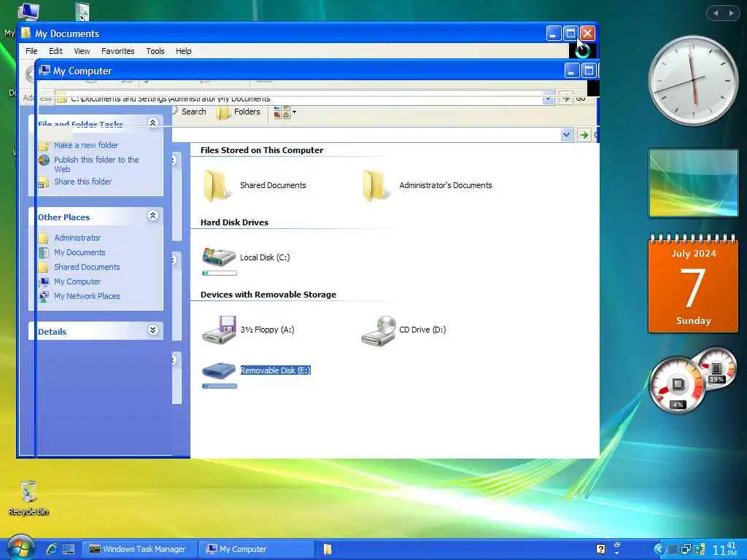The height and width of the screenshot is (560, 747).
Task: Switch to Windows Task Manager taskbar button
Action: (x=139, y=549)
